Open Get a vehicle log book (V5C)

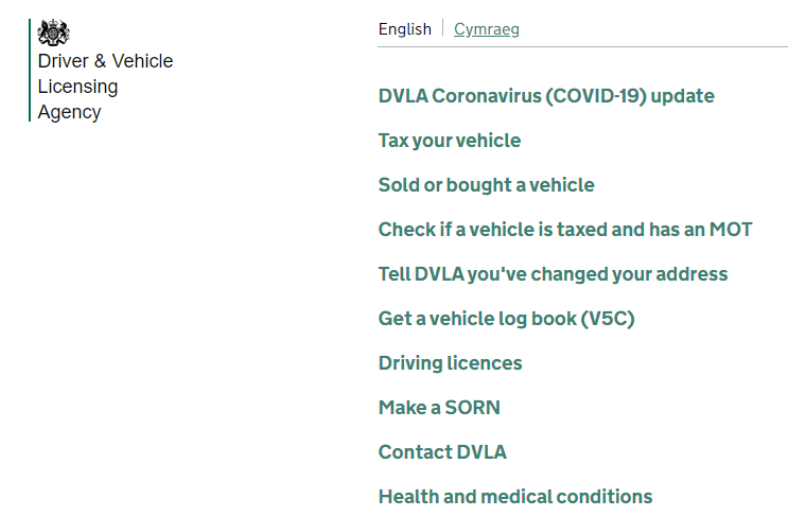click(x=506, y=318)
